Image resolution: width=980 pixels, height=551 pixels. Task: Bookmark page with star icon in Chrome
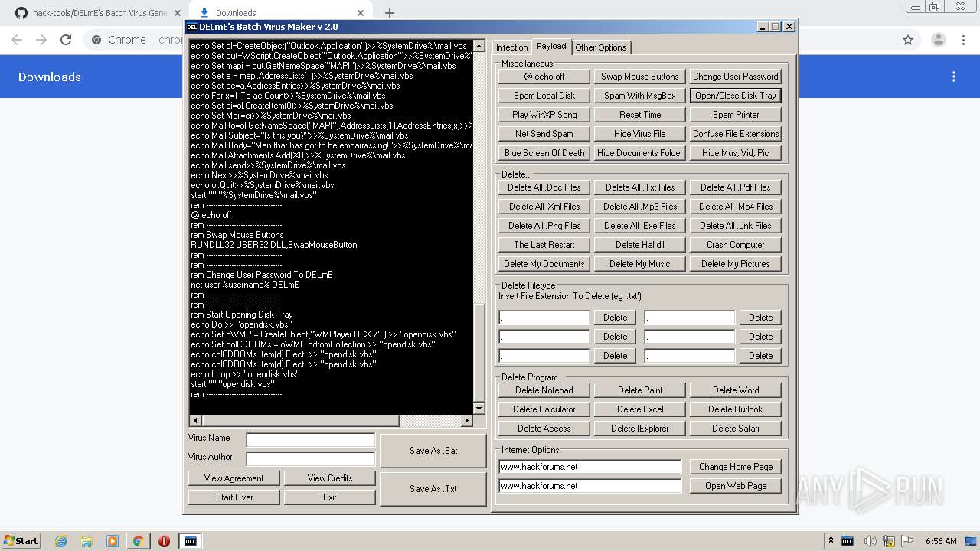(908, 40)
